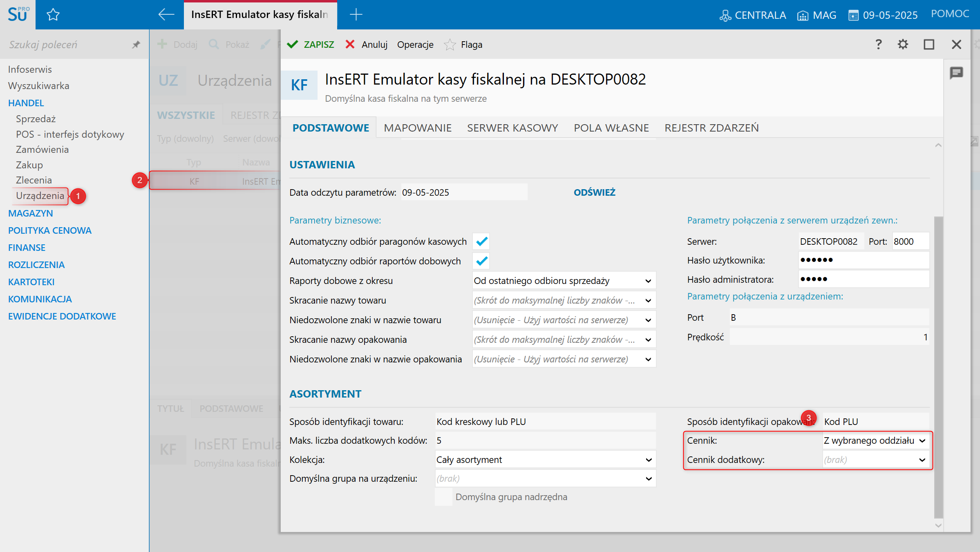
Task: Check Domyślna grupa nadrzędna box
Action: click(x=444, y=497)
